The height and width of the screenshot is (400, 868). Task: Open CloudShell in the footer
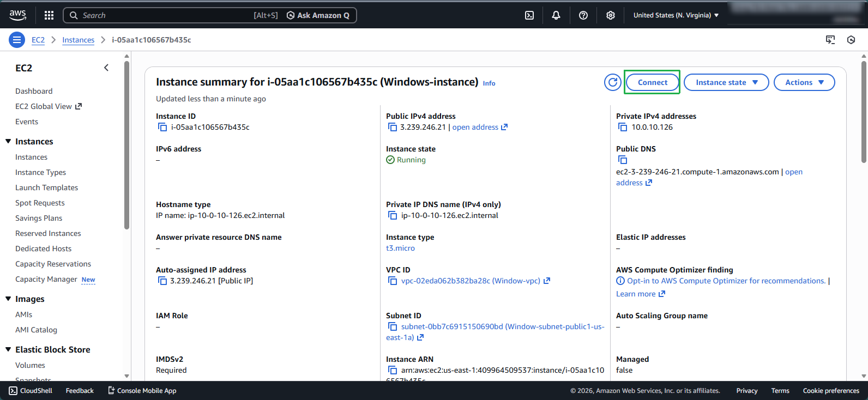coord(31,391)
